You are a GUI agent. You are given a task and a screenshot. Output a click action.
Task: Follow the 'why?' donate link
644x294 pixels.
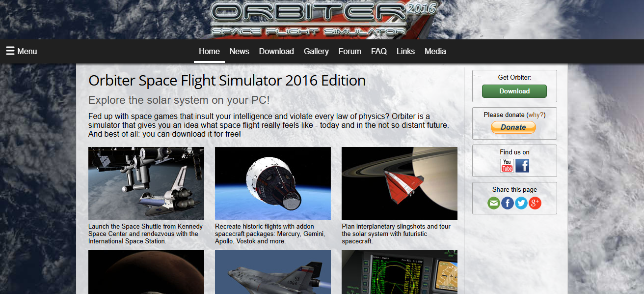(536, 115)
